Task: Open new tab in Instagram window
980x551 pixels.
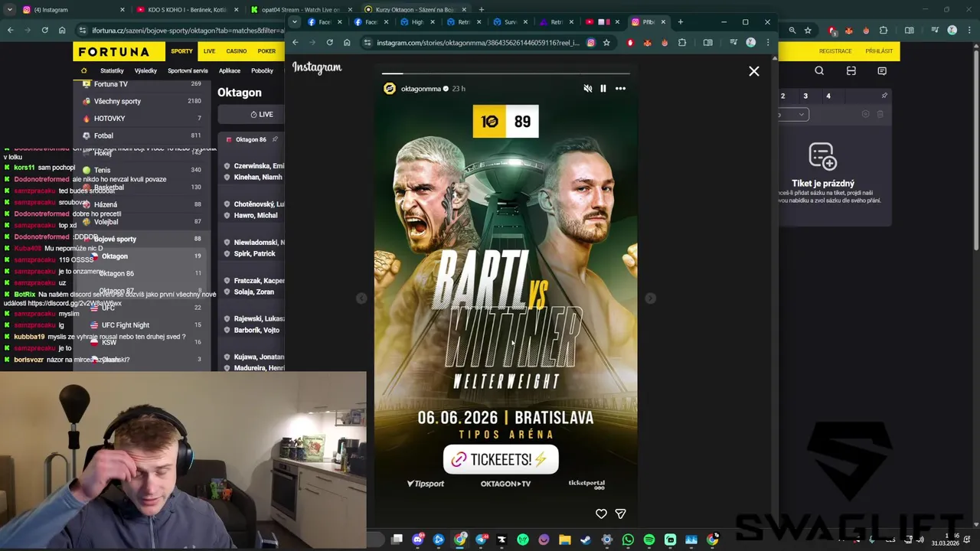Action: pyautogui.click(x=680, y=21)
